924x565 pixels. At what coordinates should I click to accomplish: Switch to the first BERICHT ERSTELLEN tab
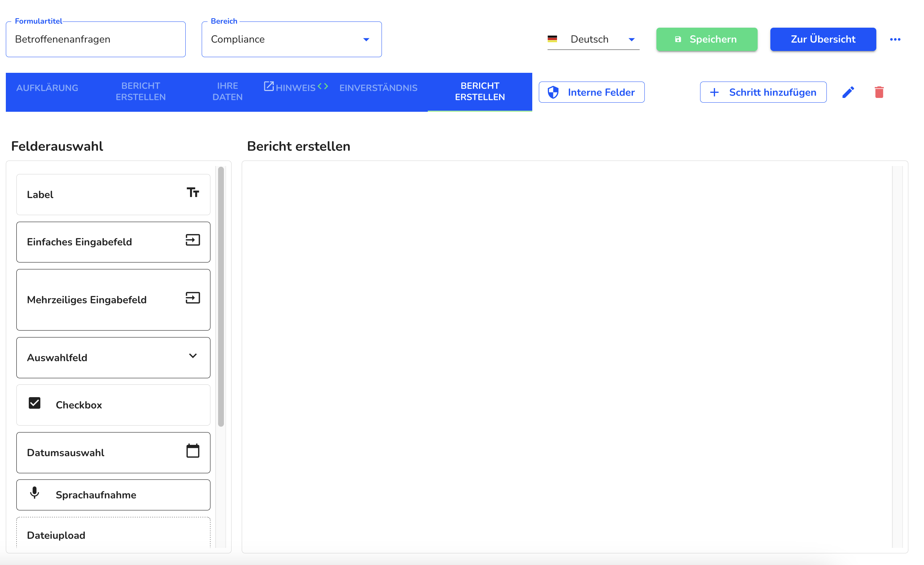[x=141, y=91]
